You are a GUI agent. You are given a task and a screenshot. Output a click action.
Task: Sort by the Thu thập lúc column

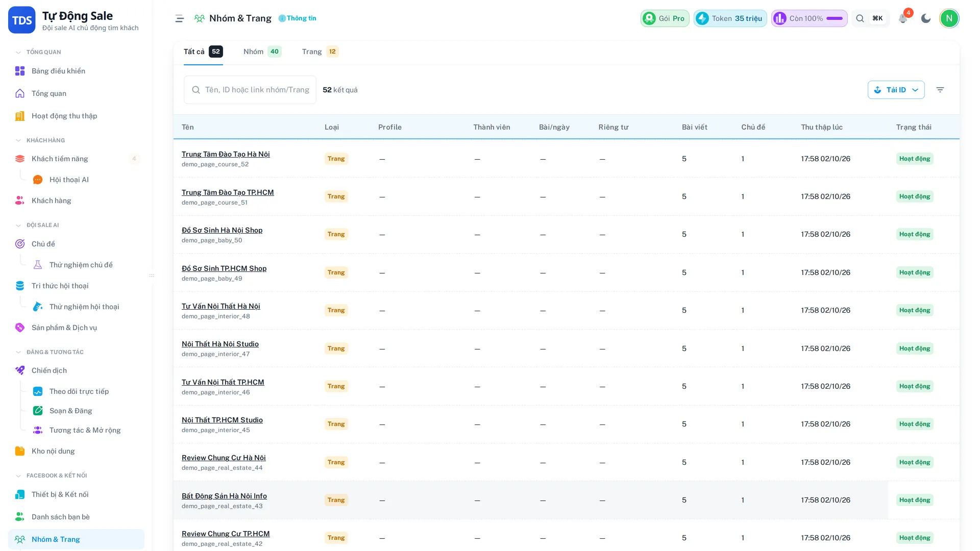[x=822, y=127]
